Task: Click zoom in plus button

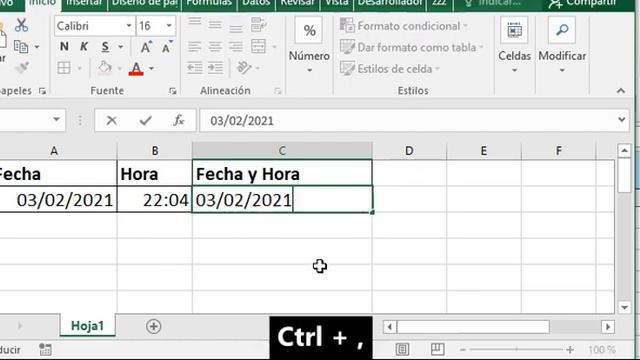Action: (570, 350)
